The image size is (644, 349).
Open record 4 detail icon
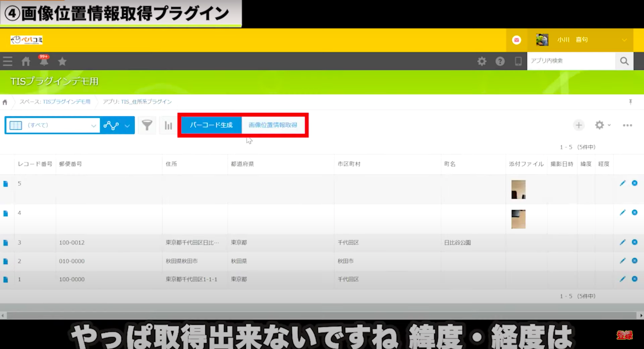tap(6, 213)
